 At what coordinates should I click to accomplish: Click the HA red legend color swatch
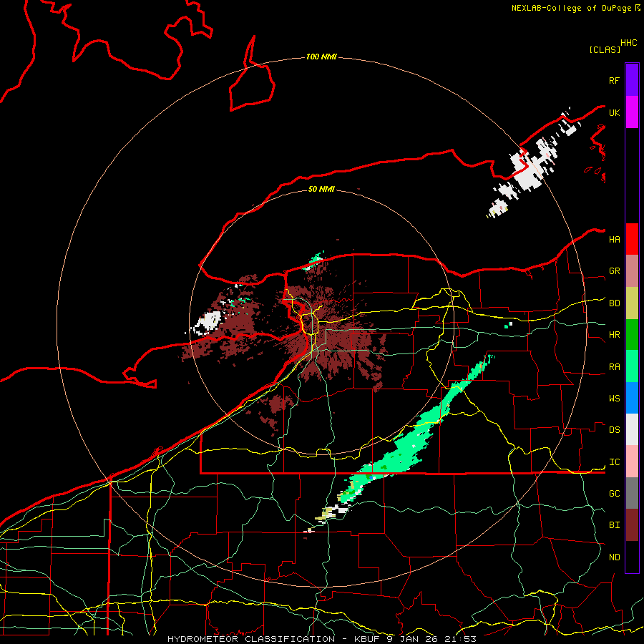632,239
